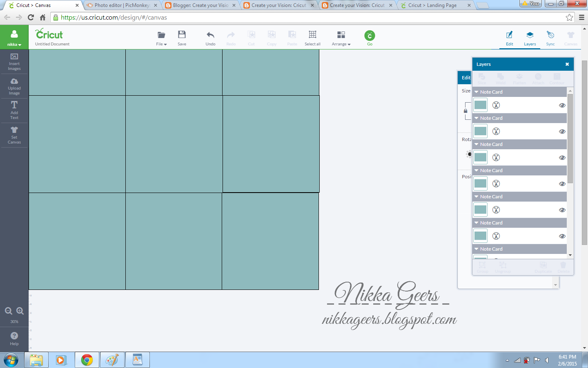Screen dimensions: 588x368
Task: Toggle the eye icon on the bottom Note Card
Action: point(562,236)
